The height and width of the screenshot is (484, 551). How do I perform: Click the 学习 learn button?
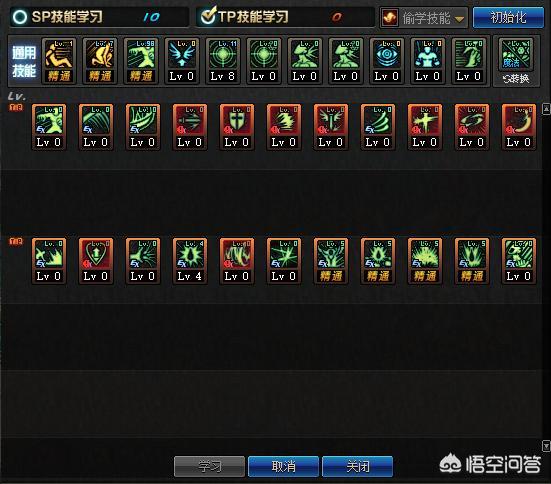click(209, 466)
